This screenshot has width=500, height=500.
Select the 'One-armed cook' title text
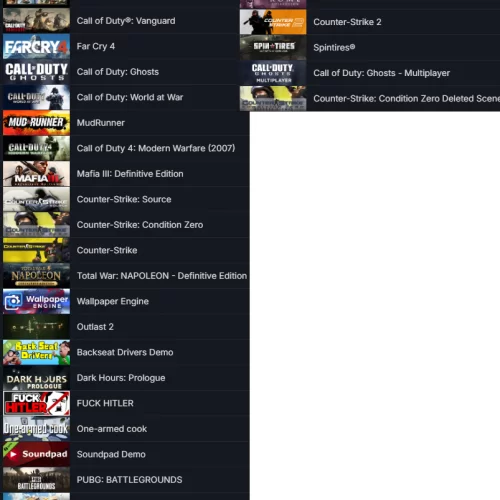(x=112, y=429)
